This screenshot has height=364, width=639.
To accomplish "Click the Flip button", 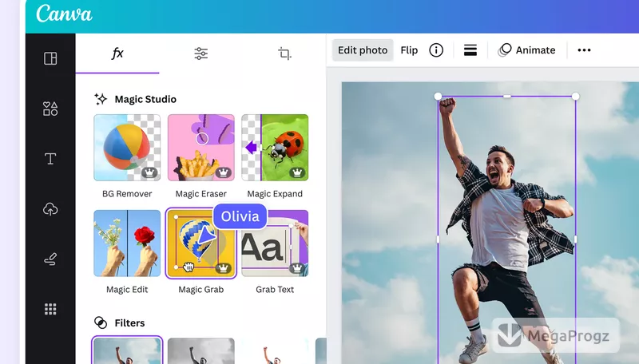I will click(x=409, y=50).
